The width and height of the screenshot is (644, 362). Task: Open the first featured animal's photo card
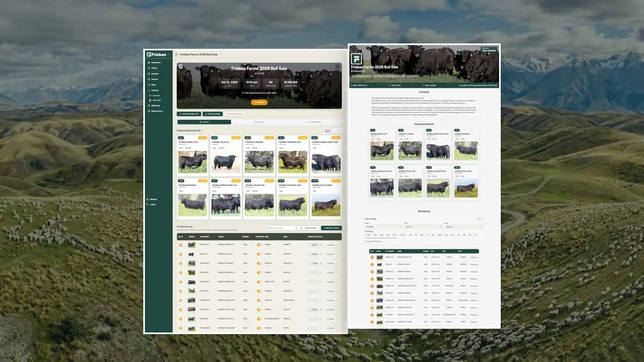193,161
